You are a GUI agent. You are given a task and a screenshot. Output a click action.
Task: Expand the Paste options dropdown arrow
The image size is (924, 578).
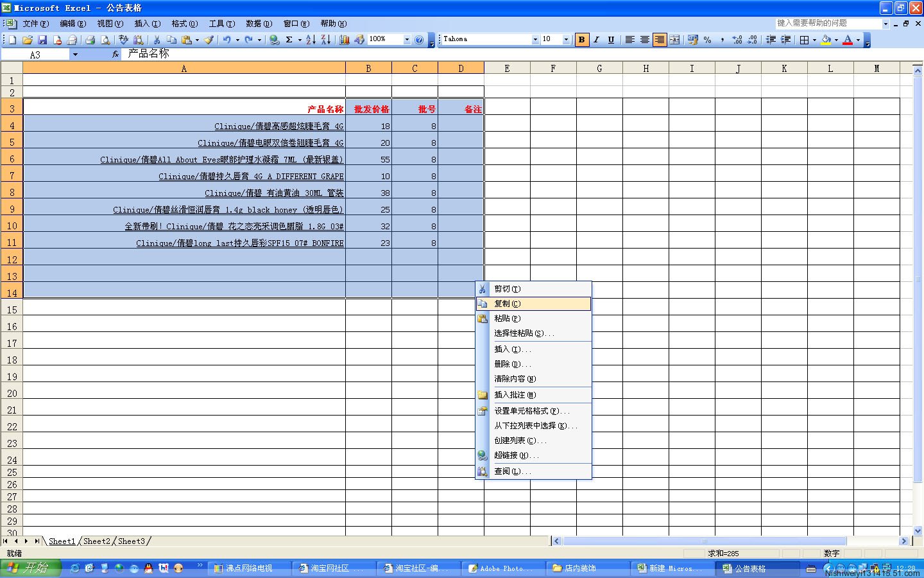point(197,40)
